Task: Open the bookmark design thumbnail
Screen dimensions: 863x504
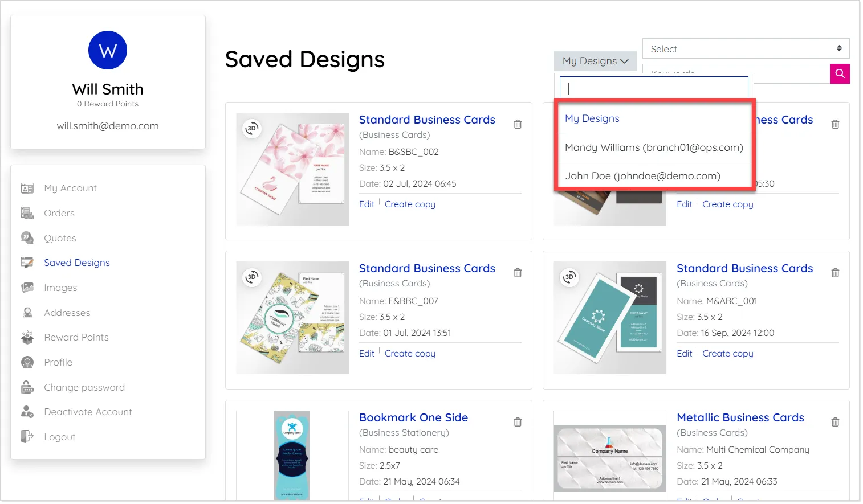Action: click(292, 456)
